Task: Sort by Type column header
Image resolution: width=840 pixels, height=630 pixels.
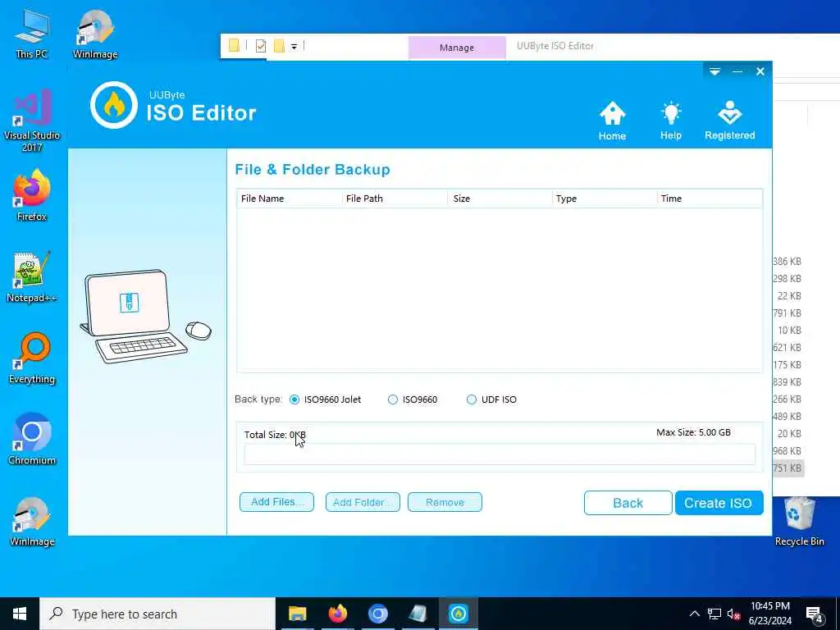Action: click(x=605, y=199)
